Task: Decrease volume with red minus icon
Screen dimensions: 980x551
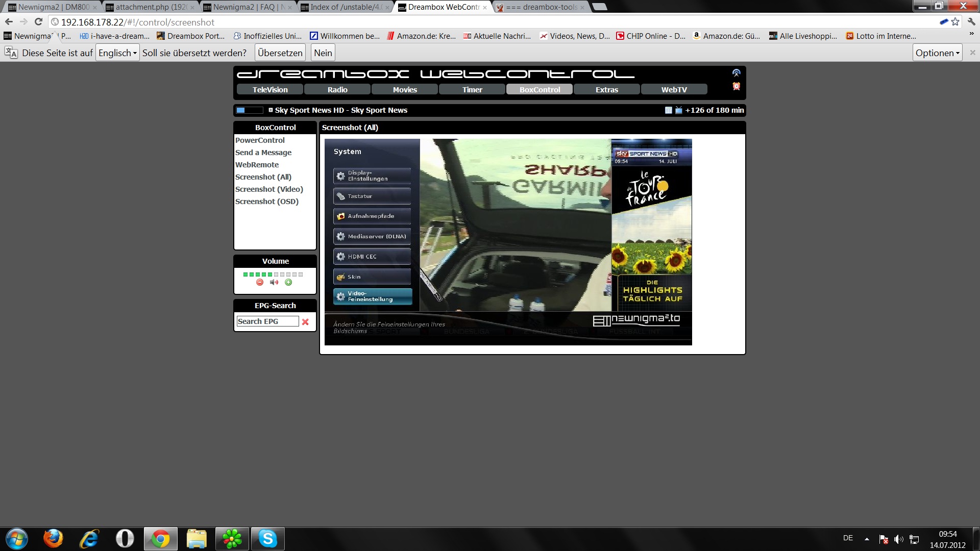Action: [260, 282]
